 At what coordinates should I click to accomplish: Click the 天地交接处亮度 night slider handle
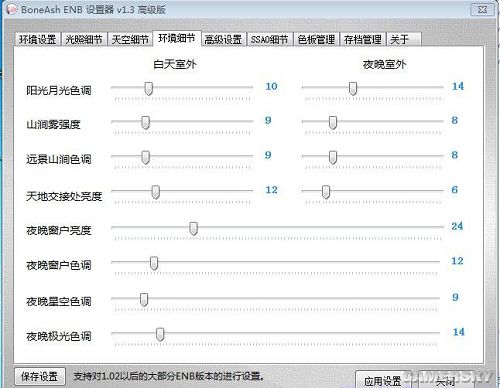326,192
